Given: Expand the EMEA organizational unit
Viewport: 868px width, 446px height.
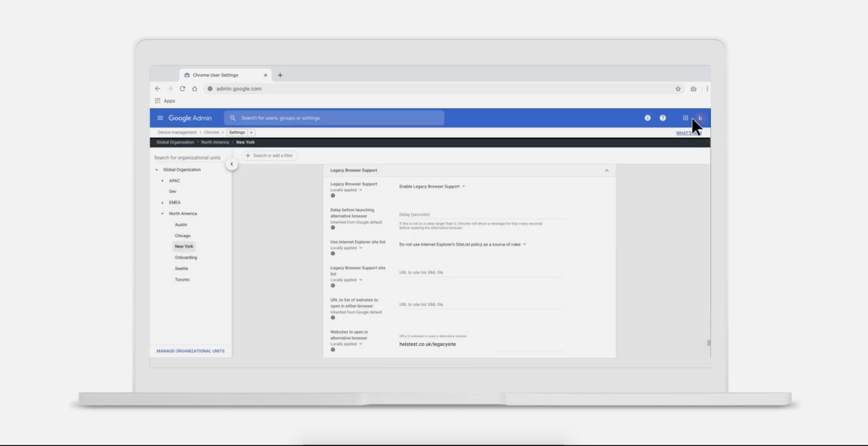Looking at the screenshot, I should click(162, 203).
